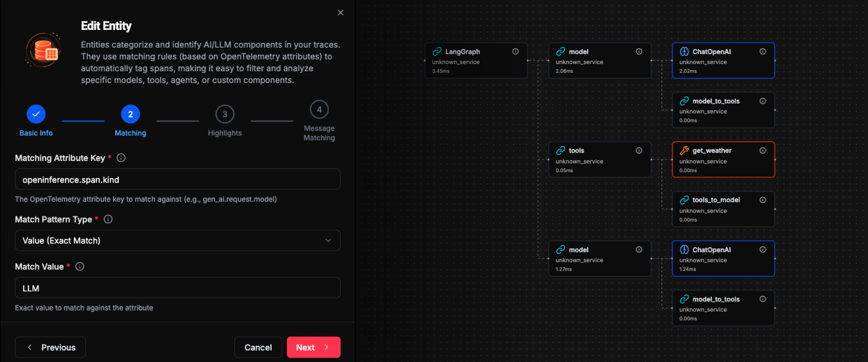Close the Edit Entity panel
868x362 pixels.
pos(340,12)
